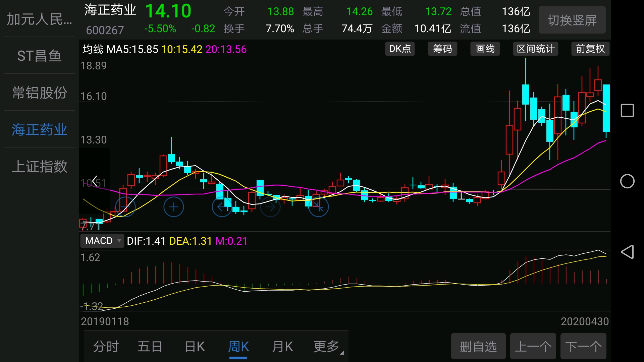Tap the DEA:1.31 indicator value
This screenshot has height=362, width=644.
point(191,241)
